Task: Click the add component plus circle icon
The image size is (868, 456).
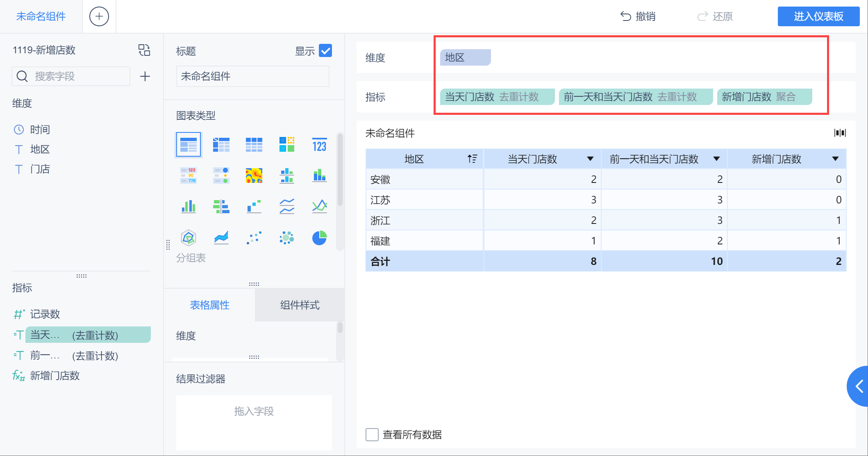Action: (99, 16)
